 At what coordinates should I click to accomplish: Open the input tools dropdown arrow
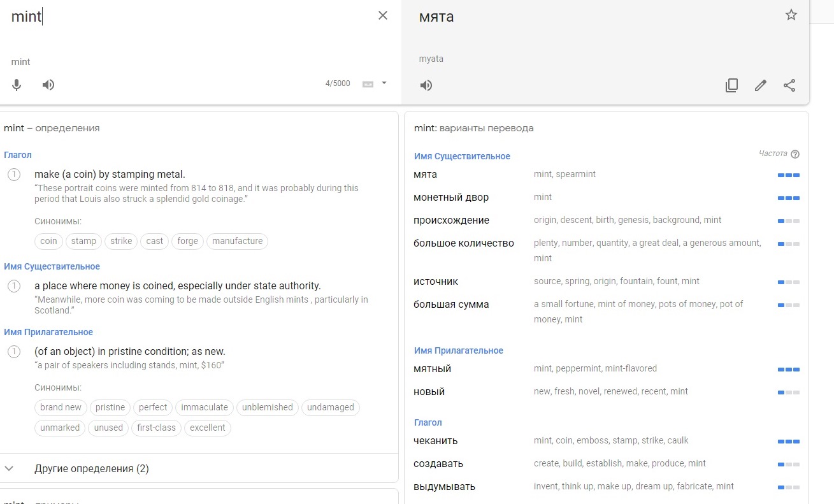click(384, 83)
